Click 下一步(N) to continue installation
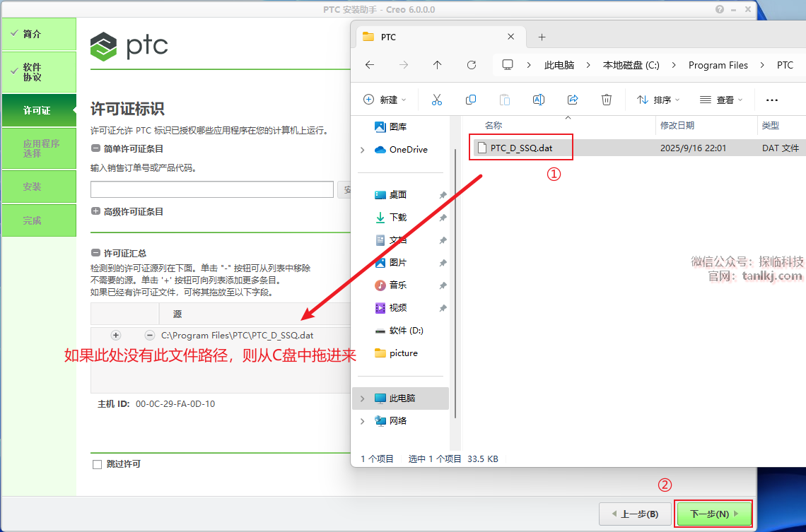 713,514
